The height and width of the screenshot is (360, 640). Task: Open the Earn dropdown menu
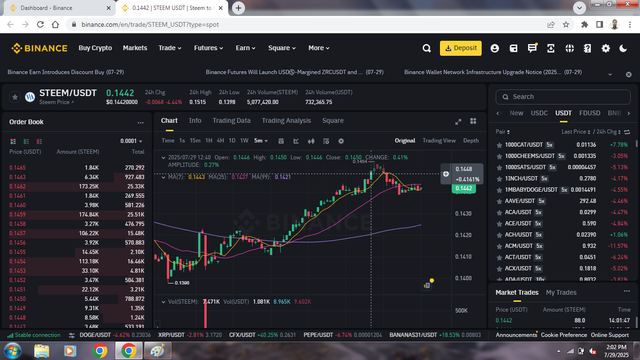pyautogui.click(x=245, y=48)
